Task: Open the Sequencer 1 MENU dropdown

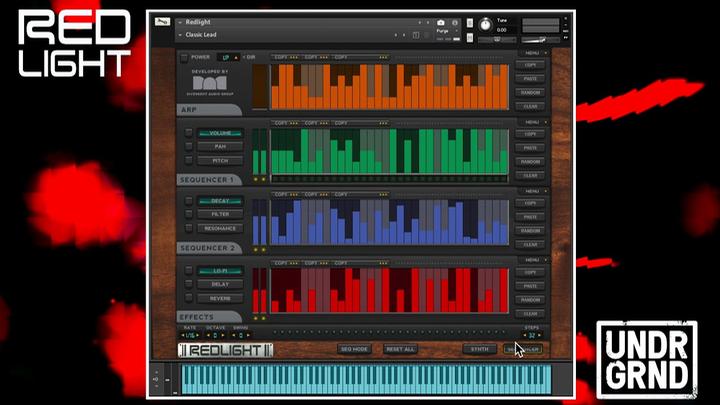Action: point(534,122)
